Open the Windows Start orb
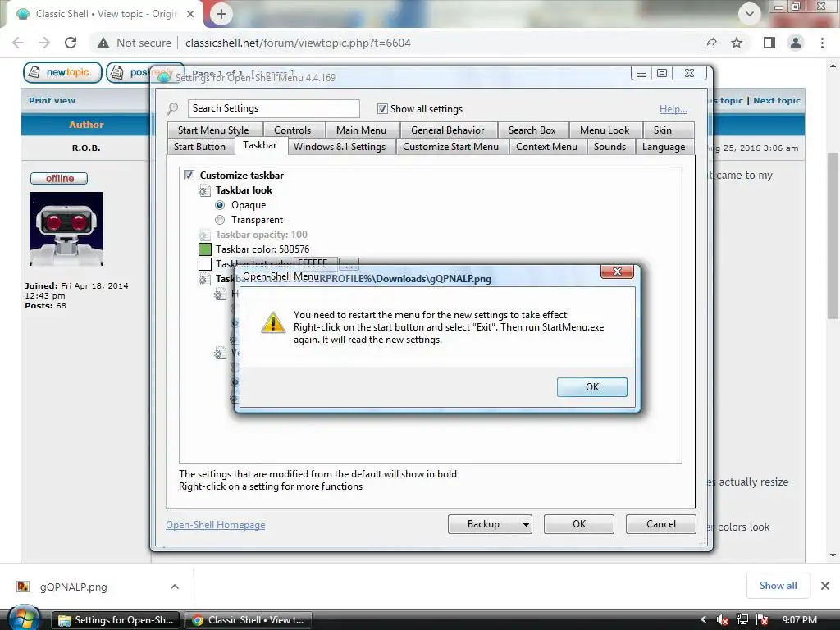Screen dimensions: 840x630 pyautogui.click(x=23, y=619)
